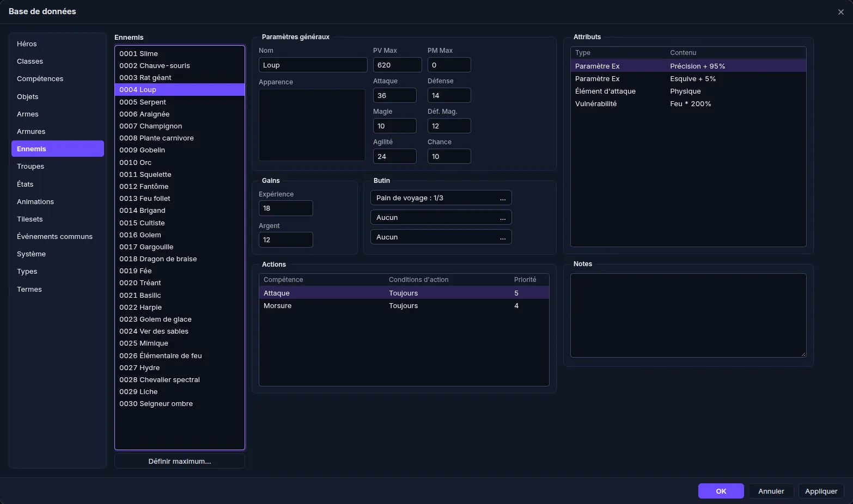Viewport: 853px width, 504px height.
Task: Close the Base de données window
Action: 840,12
